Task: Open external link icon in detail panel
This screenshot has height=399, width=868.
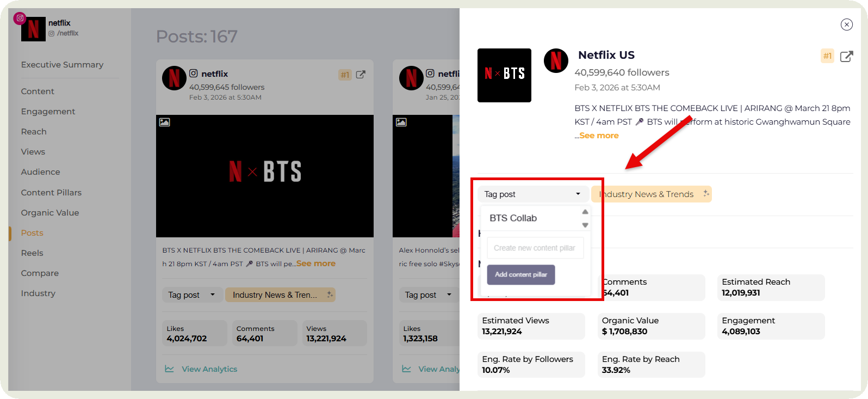Action: [x=846, y=57]
